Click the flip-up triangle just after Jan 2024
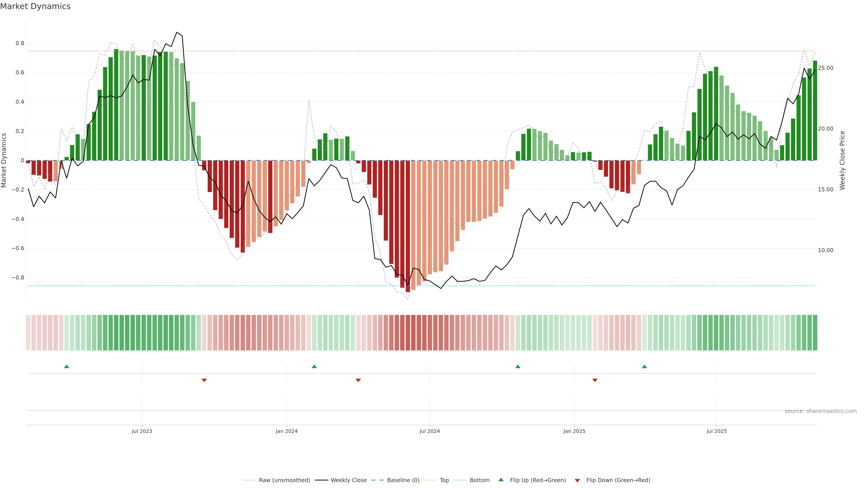The image size is (868, 488). point(314,366)
